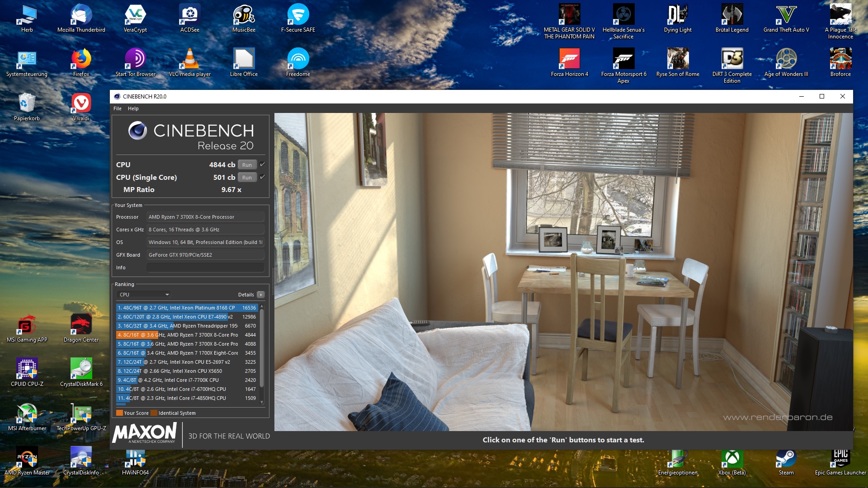Open the Brütal Legend game icon
868x488 pixels.
(x=732, y=18)
